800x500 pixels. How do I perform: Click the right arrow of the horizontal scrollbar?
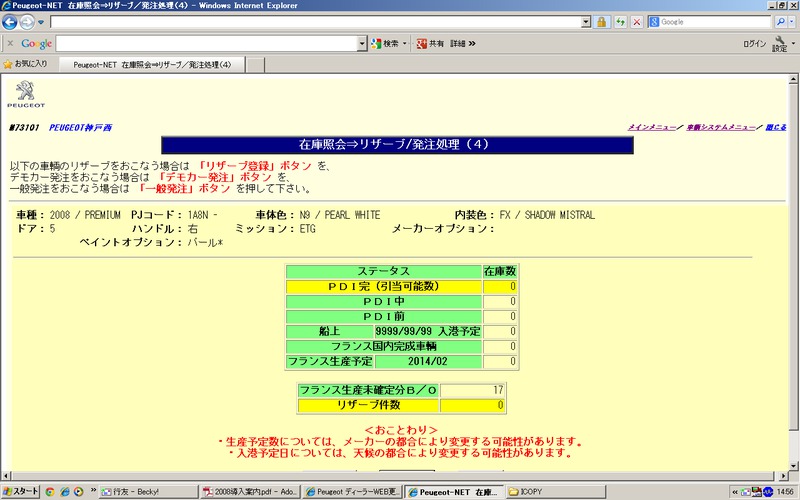784,476
